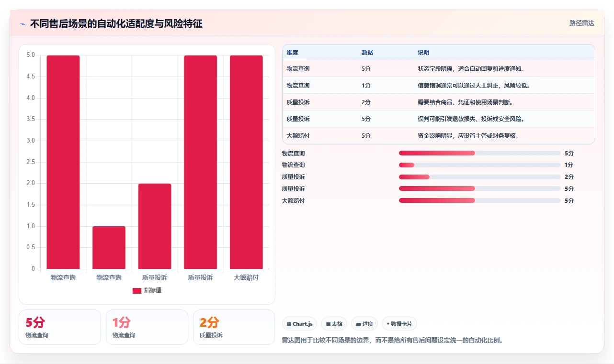Open the orange 2分 质量投诉 data card
This screenshot has width=614, height=364.
point(234,327)
